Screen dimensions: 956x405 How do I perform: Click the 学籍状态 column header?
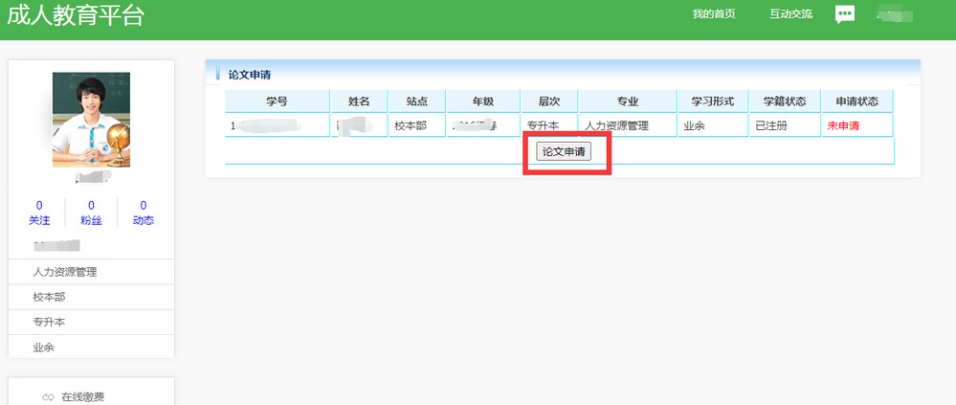(x=784, y=101)
